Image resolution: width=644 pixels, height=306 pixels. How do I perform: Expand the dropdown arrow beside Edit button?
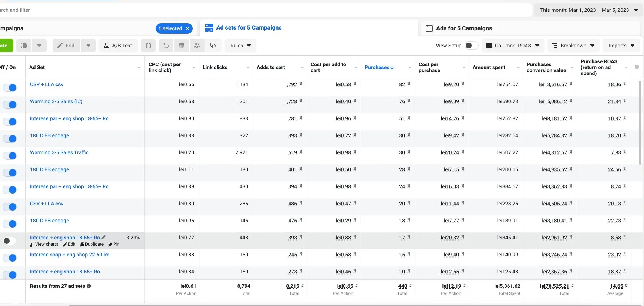point(88,46)
